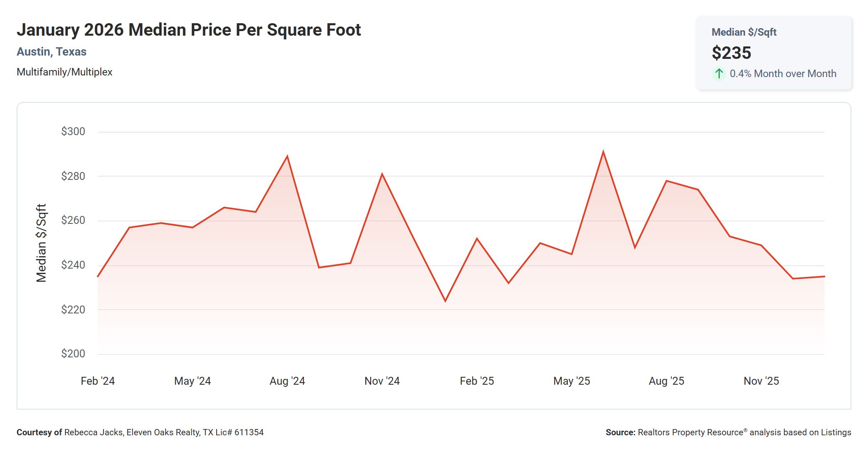Click the $240 y-axis label

coord(73,265)
